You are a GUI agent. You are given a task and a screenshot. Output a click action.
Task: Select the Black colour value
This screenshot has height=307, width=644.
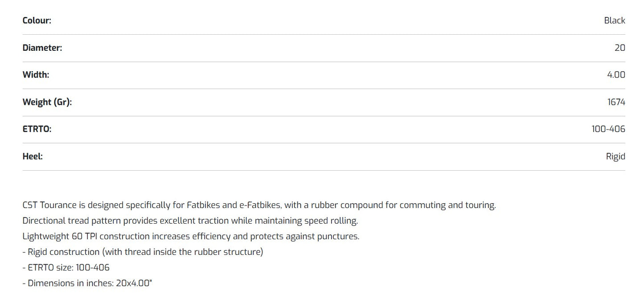(615, 20)
